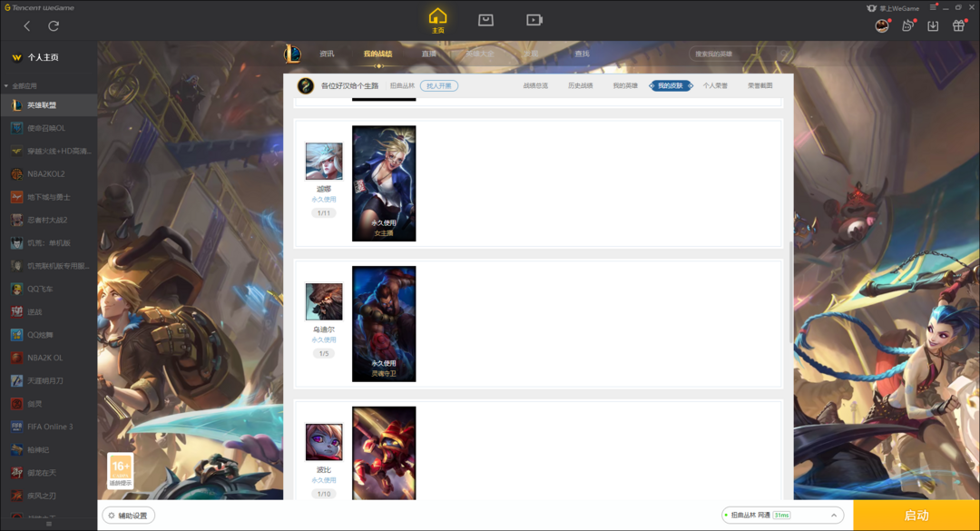The height and width of the screenshot is (531, 980).
Task: Click the sidebar bottom list handle icon
Action: pyautogui.click(x=49, y=524)
